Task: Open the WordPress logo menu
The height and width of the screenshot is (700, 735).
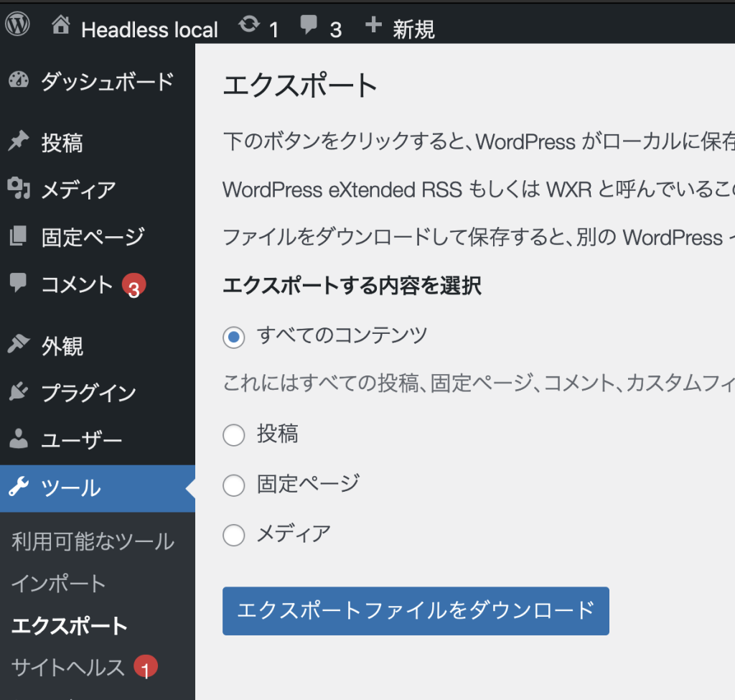Action: (x=17, y=24)
